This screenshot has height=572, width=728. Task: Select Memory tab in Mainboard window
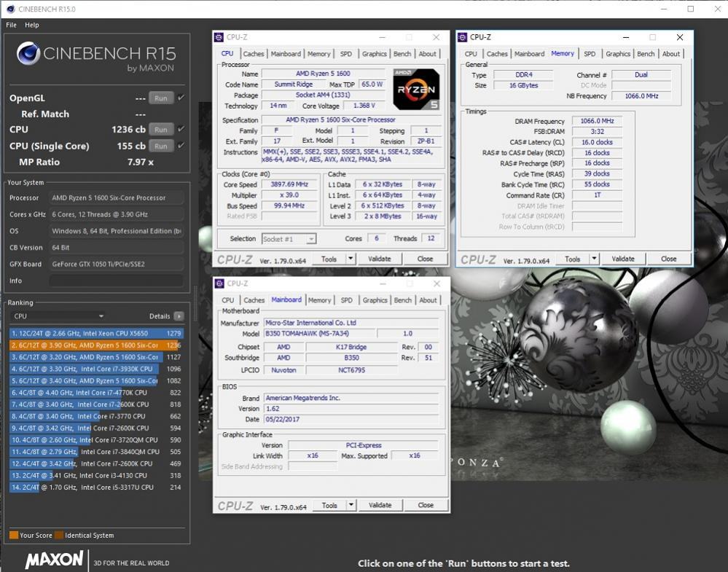319,300
